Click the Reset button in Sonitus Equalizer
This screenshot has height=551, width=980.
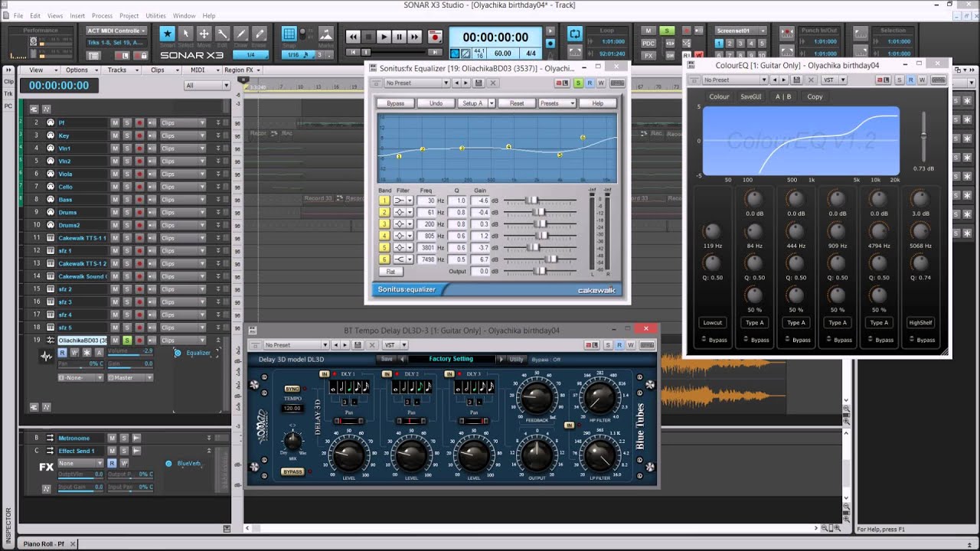517,103
